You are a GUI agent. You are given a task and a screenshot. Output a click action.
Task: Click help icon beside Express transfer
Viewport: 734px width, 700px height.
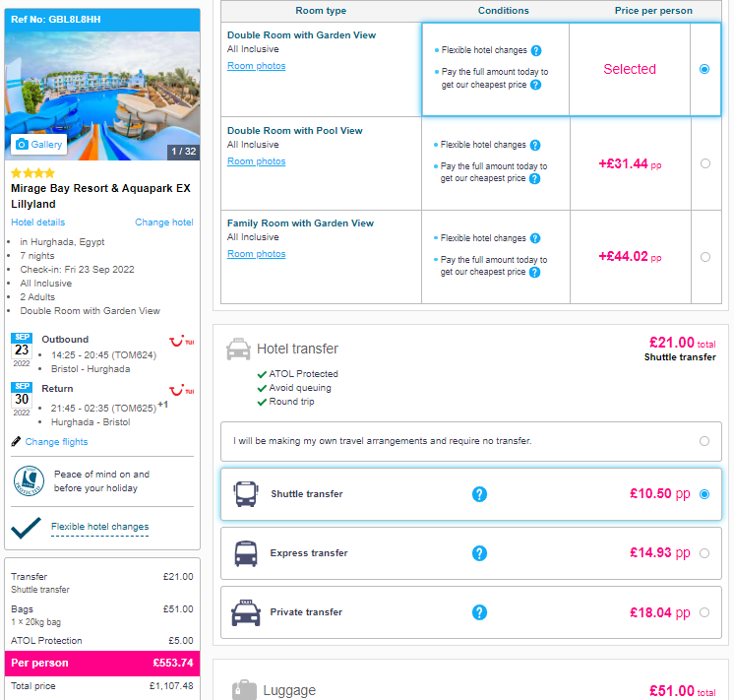[479, 553]
